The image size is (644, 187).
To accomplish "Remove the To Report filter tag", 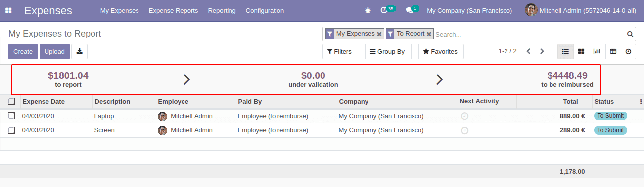I will click(429, 34).
